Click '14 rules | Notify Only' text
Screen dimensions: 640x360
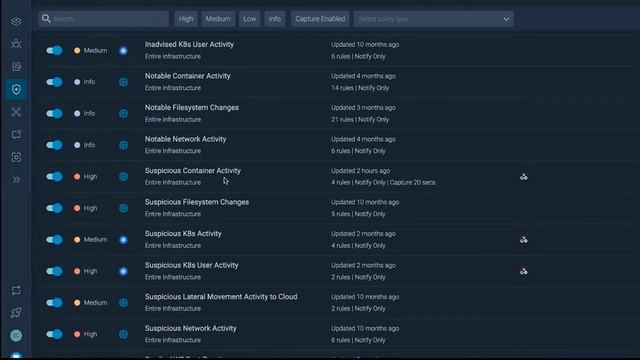pos(360,88)
